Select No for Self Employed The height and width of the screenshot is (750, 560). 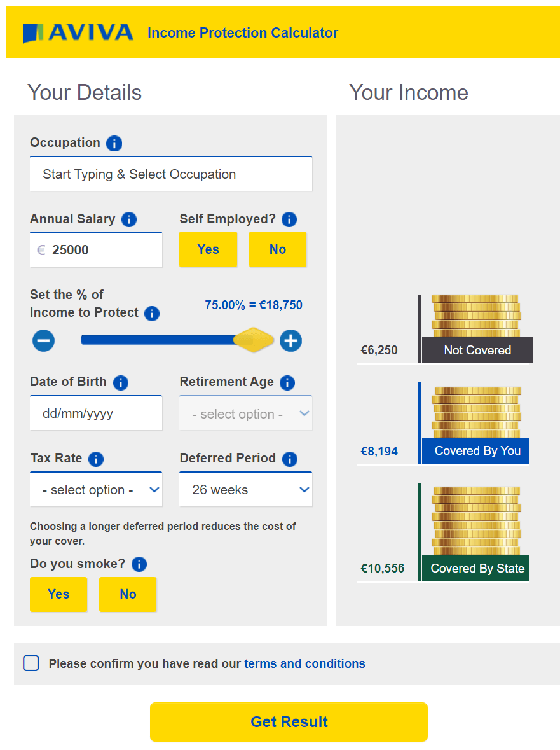point(278,249)
